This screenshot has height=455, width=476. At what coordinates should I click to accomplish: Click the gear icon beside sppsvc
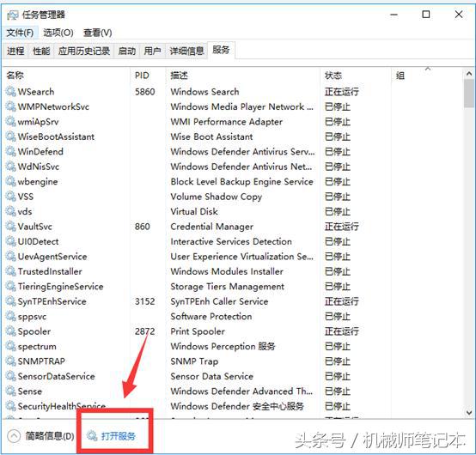10,316
